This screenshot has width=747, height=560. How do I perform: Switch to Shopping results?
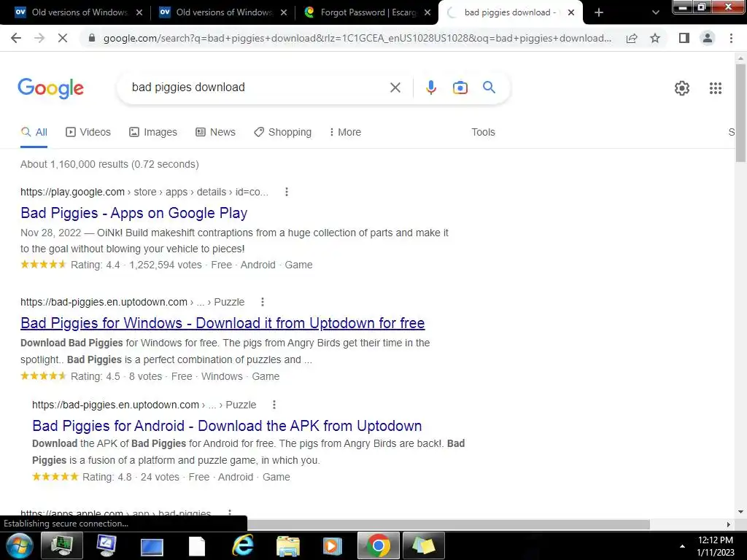tap(282, 133)
